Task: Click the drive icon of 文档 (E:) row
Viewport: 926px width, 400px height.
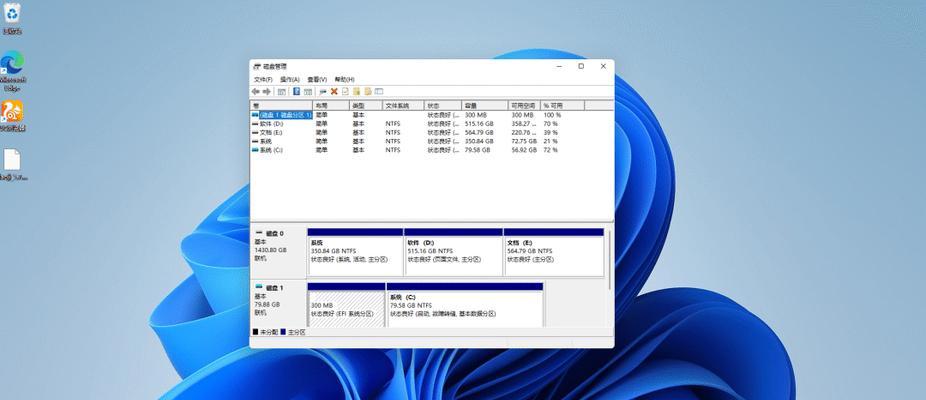Action: [x=255, y=133]
